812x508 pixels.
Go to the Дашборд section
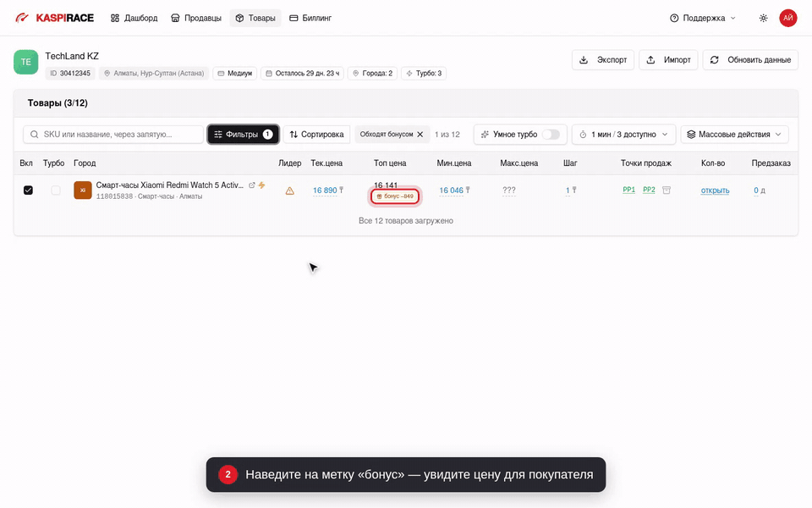(134, 18)
